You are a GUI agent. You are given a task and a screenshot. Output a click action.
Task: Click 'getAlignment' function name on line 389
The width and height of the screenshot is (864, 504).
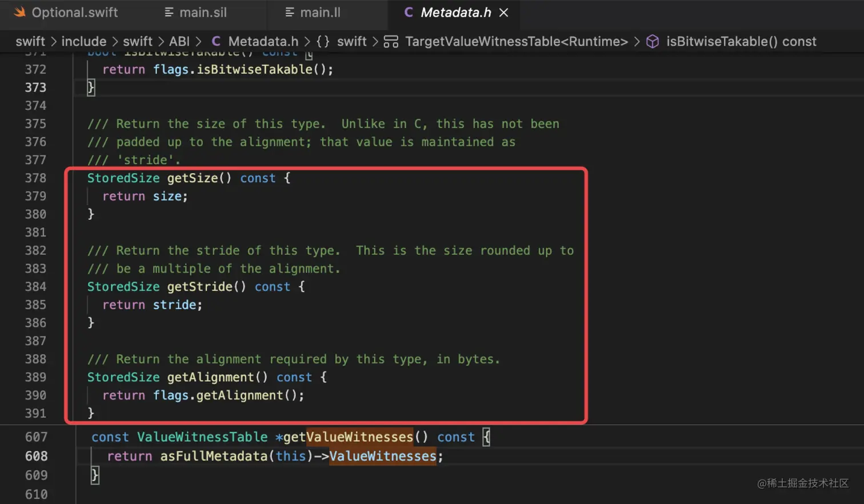pyautogui.click(x=211, y=377)
